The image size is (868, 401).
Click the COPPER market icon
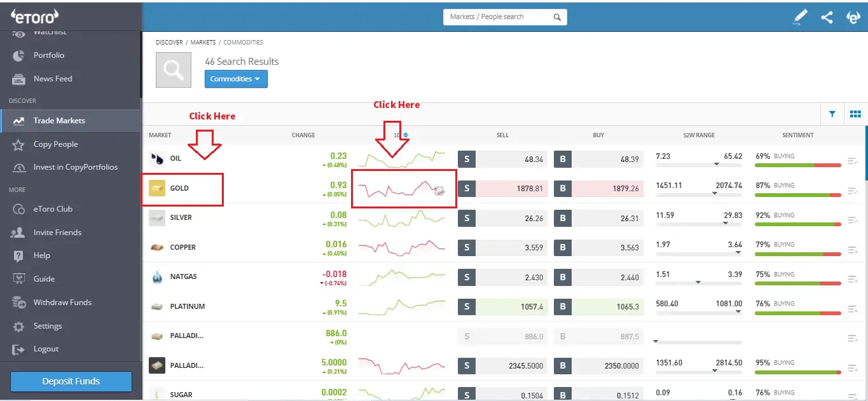[x=156, y=247]
